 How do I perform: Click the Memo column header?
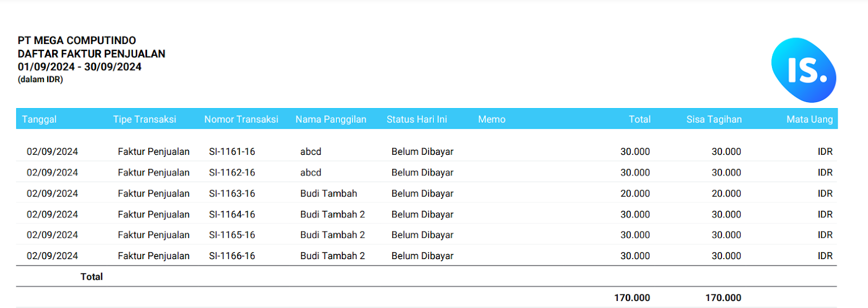(492, 120)
